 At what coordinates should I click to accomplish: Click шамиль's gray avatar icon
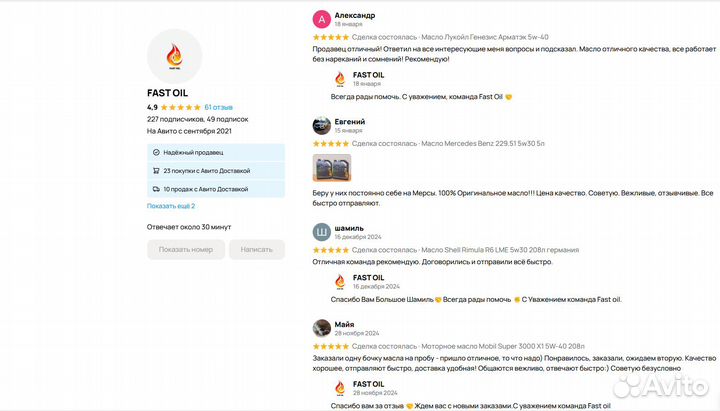click(321, 233)
